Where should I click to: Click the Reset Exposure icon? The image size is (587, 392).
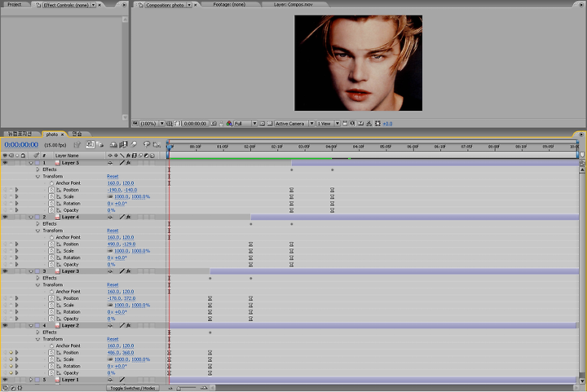[377, 123]
